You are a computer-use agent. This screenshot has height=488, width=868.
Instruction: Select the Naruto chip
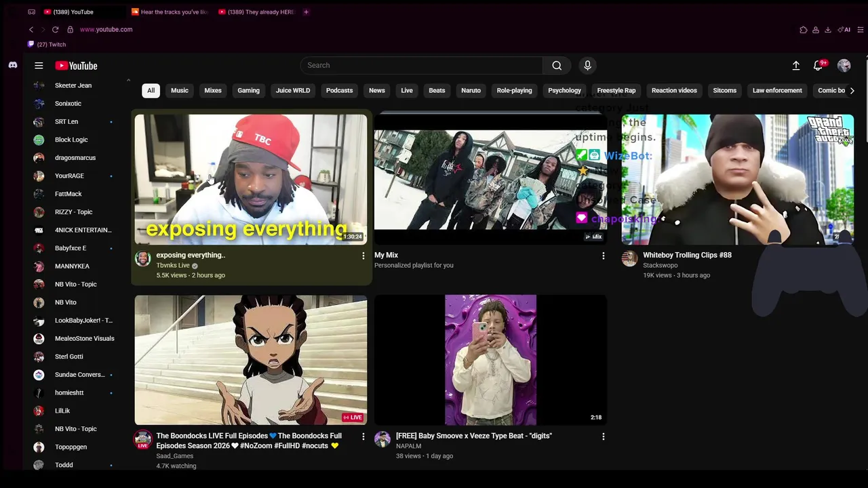pos(471,90)
